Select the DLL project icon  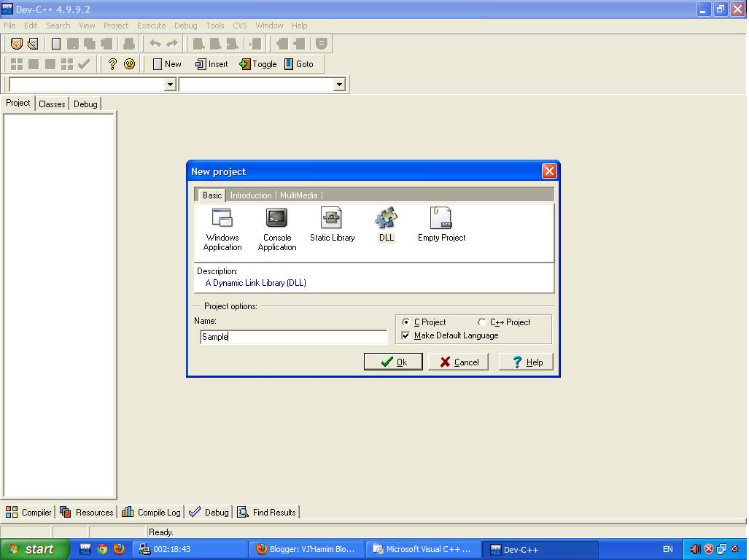click(x=387, y=225)
